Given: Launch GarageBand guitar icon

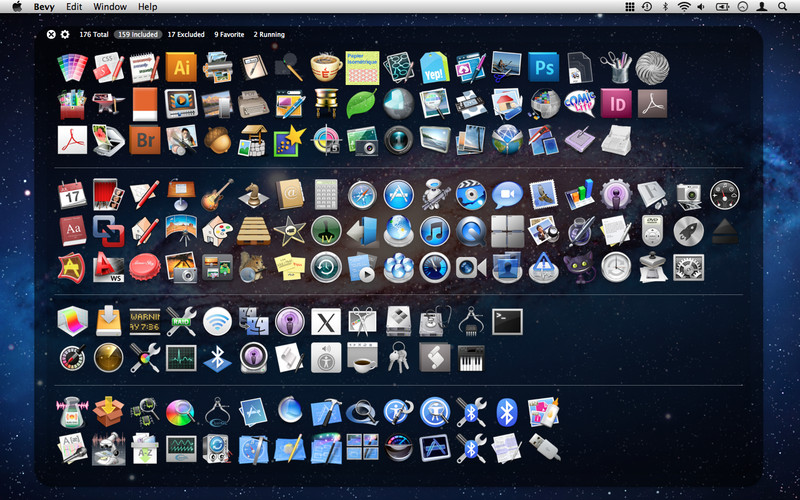Looking at the screenshot, I should (x=217, y=193).
